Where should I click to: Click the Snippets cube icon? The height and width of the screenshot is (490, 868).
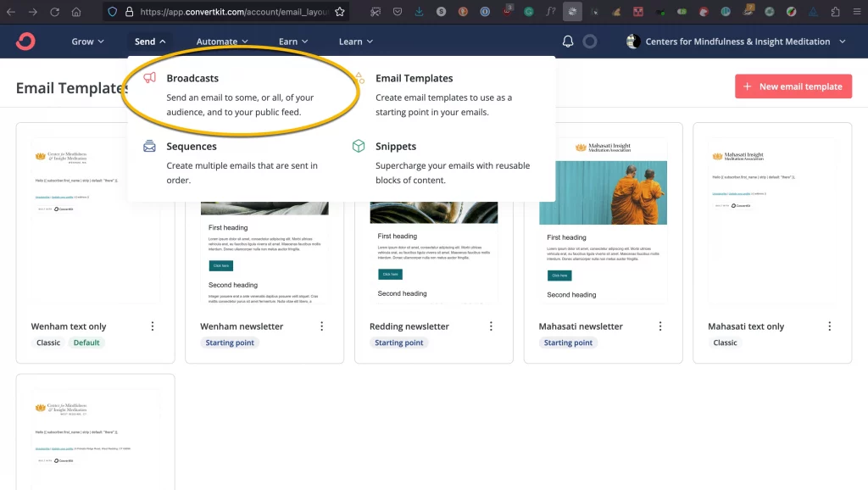coord(359,147)
